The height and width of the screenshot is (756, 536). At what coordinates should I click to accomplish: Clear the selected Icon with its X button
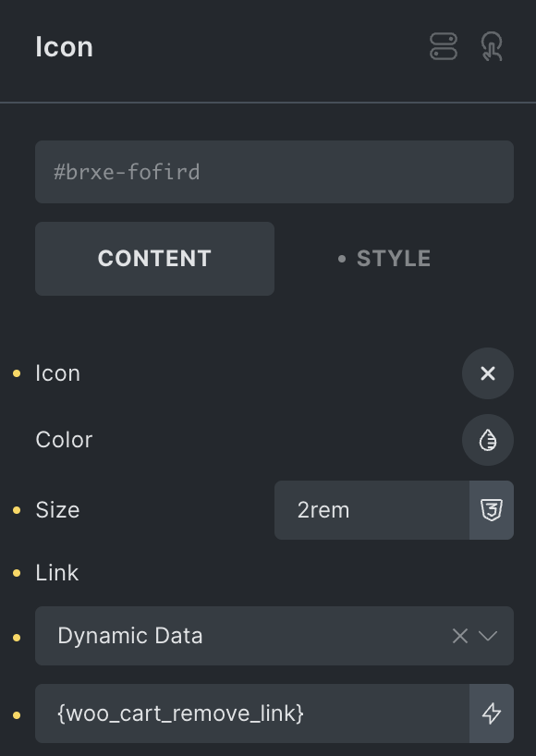[488, 373]
